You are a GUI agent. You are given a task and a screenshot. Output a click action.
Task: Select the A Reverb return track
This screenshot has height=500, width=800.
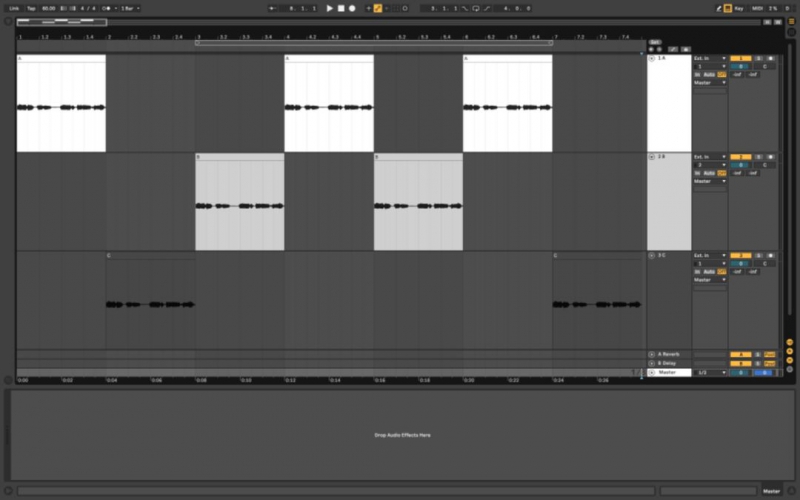pyautogui.click(x=668, y=354)
